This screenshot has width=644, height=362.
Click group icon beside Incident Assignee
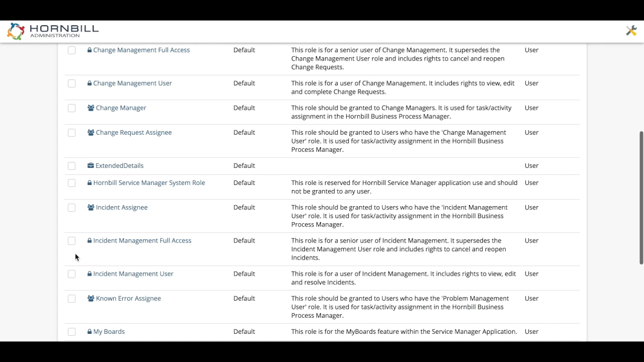coord(91,208)
